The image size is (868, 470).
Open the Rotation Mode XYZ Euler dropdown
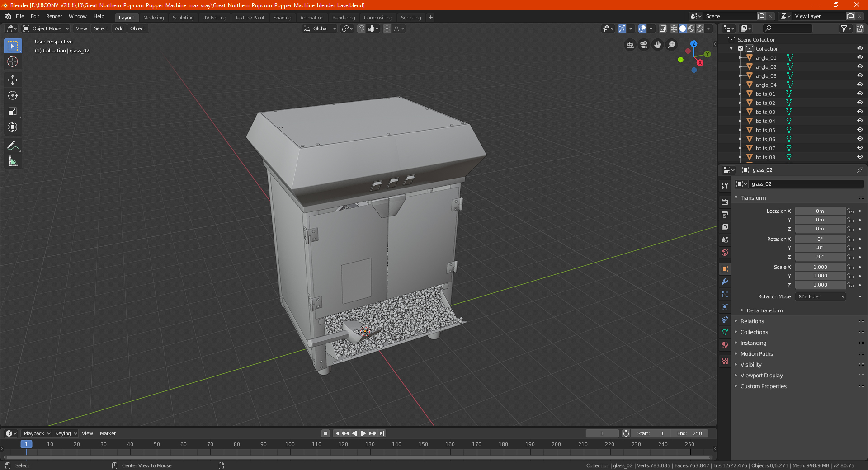click(821, 296)
